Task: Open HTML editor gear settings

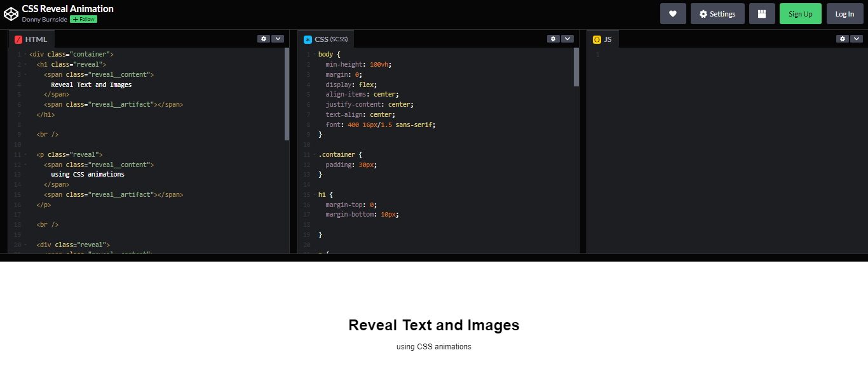Action: pyautogui.click(x=264, y=39)
